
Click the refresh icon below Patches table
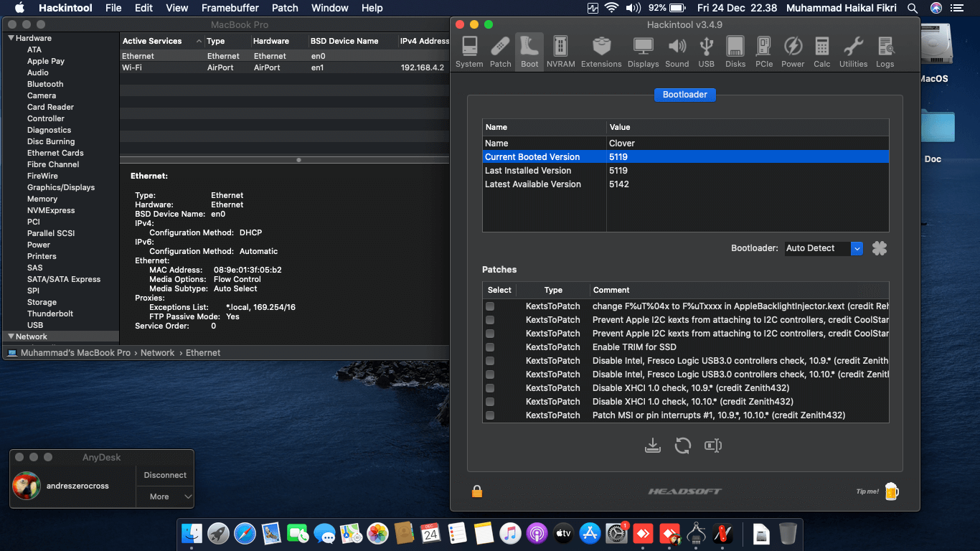(682, 446)
